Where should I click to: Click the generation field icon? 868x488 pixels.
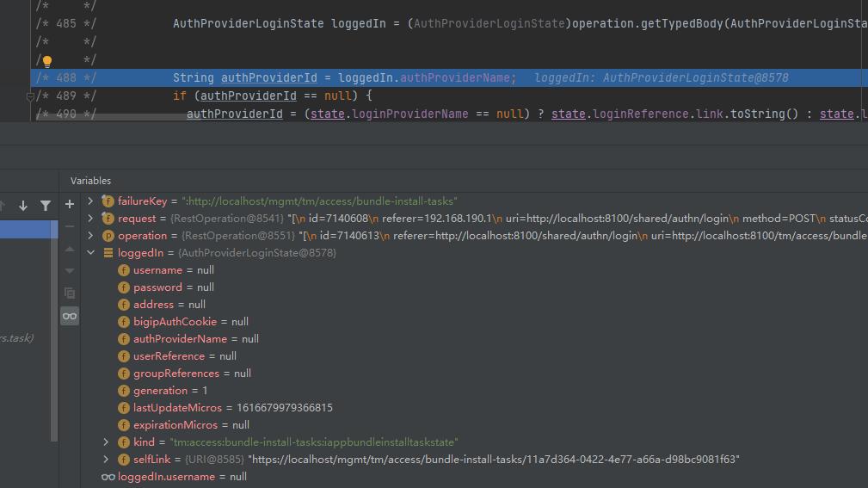coord(123,391)
